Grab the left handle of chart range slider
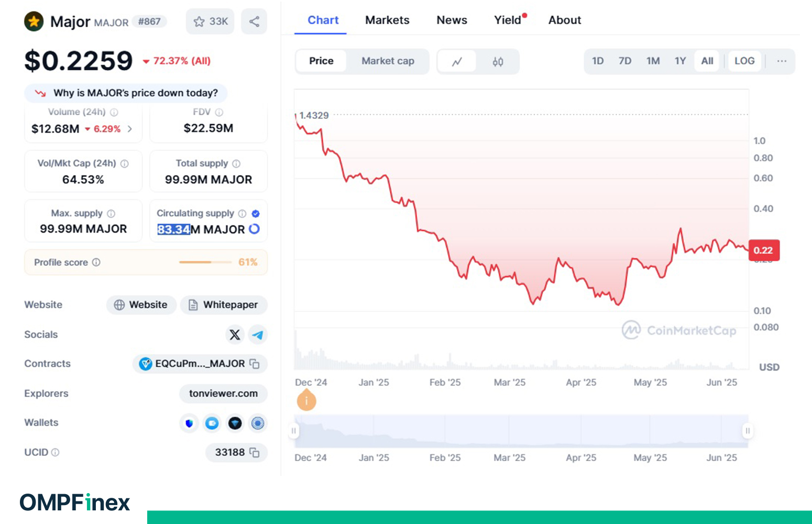Image resolution: width=812 pixels, height=524 pixels. [x=294, y=431]
